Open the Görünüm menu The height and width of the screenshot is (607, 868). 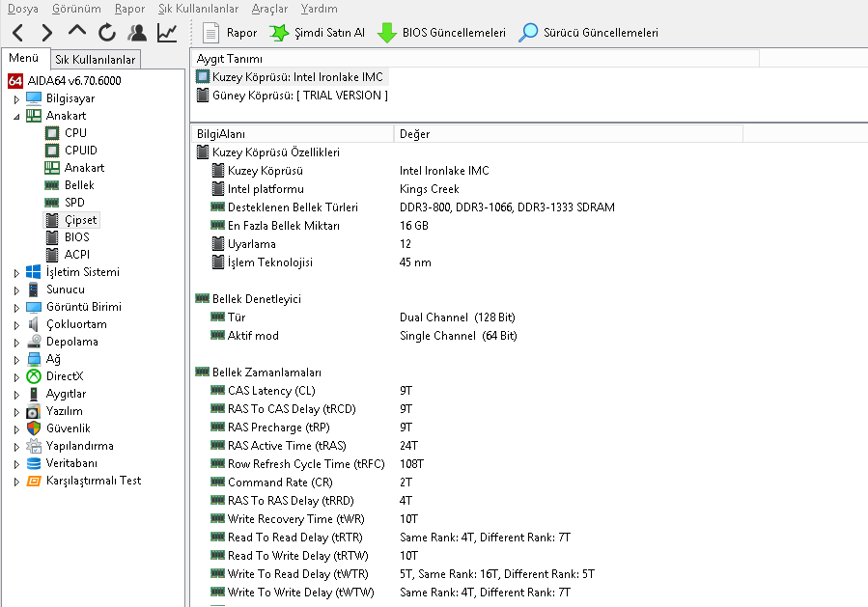76,9
